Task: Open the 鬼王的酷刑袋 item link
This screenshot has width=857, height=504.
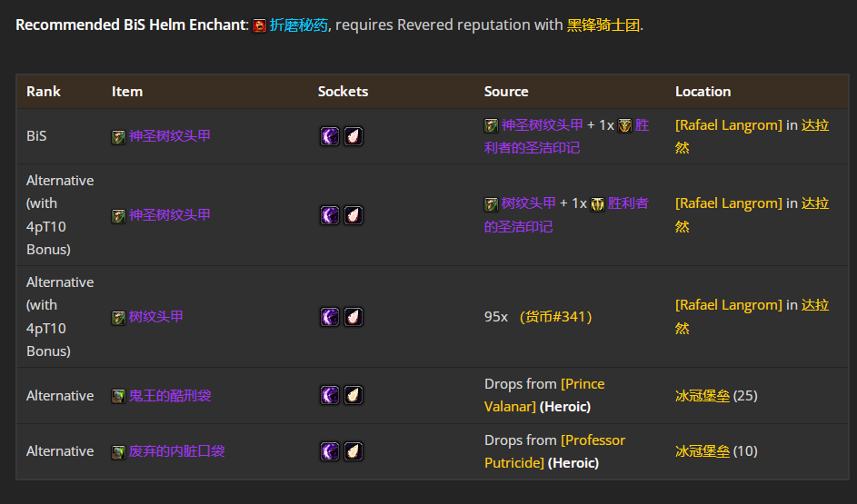Action: pyautogui.click(x=170, y=396)
